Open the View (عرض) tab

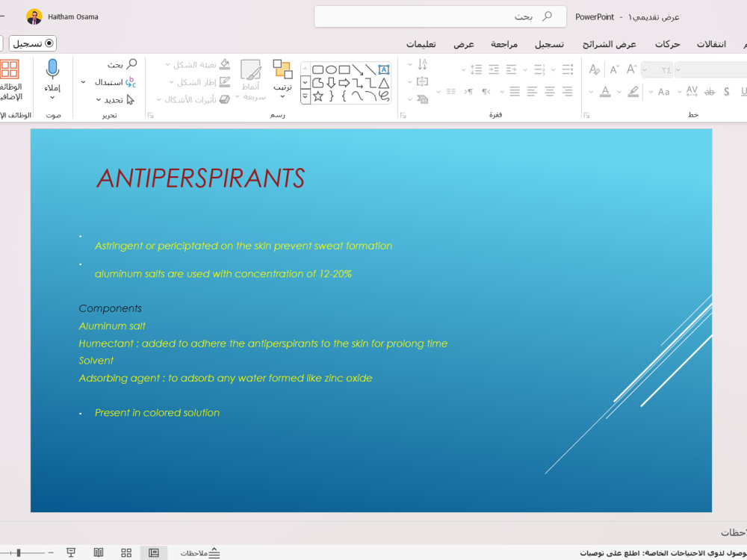tap(464, 44)
